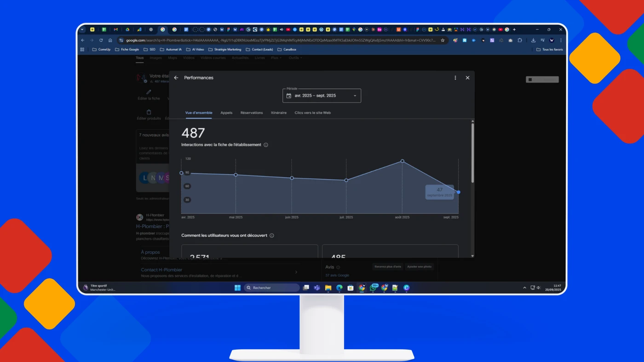
Task: Reload the page with refresh button
Action: click(x=101, y=40)
